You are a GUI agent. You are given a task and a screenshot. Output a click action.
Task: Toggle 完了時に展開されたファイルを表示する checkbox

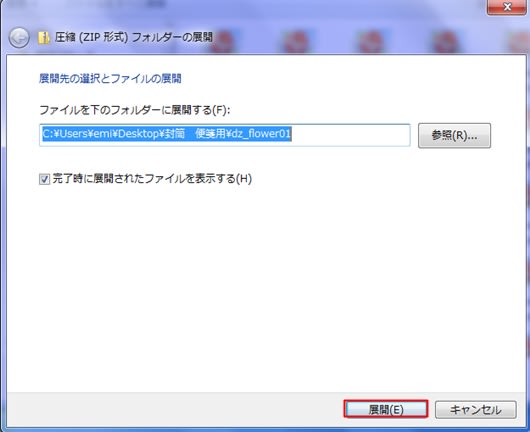tap(44, 179)
